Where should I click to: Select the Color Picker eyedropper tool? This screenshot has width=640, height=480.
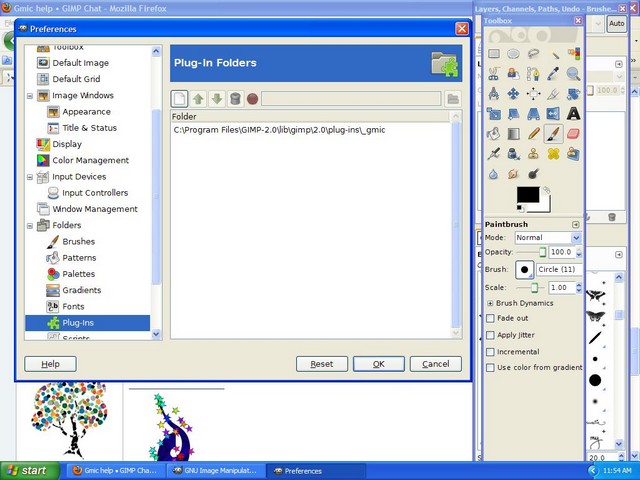pos(553,74)
